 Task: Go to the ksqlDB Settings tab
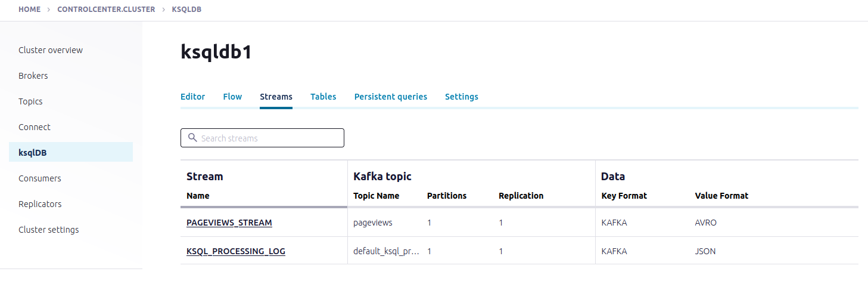(461, 97)
